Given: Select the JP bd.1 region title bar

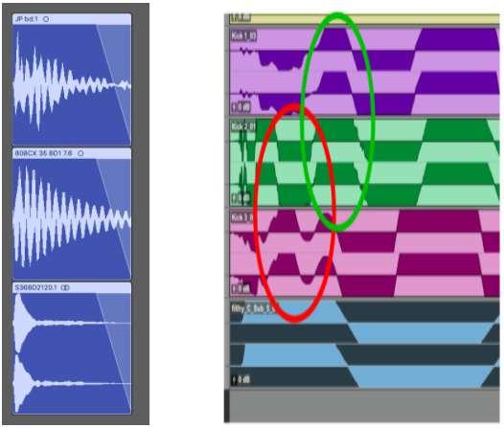Looking at the screenshot, I should click(x=72, y=19).
